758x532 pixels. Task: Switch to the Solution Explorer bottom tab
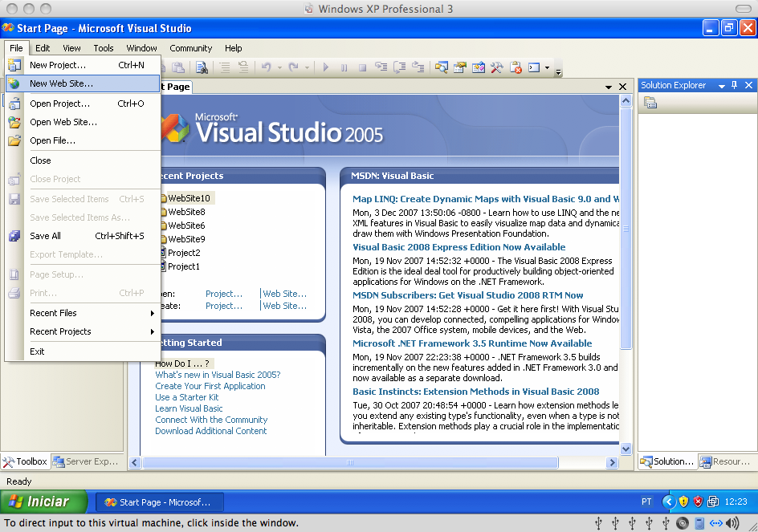click(666, 461)
